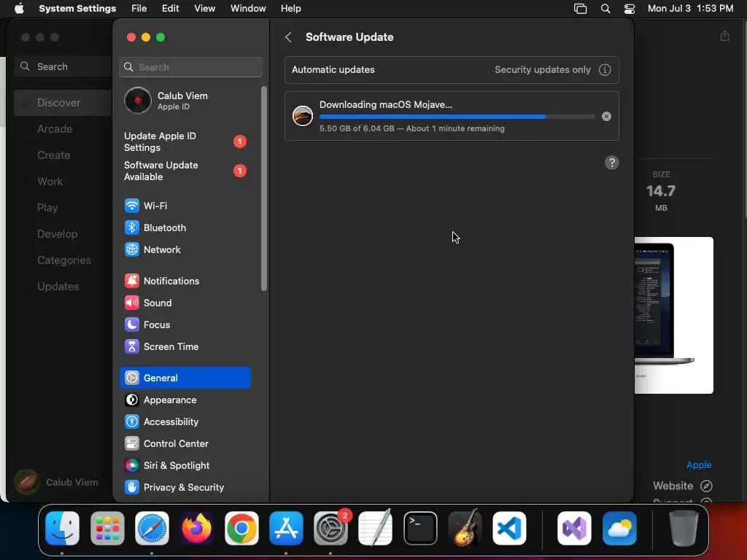Click the settings sidebar scrollbar
Viewport: 747px width, 560px height.
264,189
